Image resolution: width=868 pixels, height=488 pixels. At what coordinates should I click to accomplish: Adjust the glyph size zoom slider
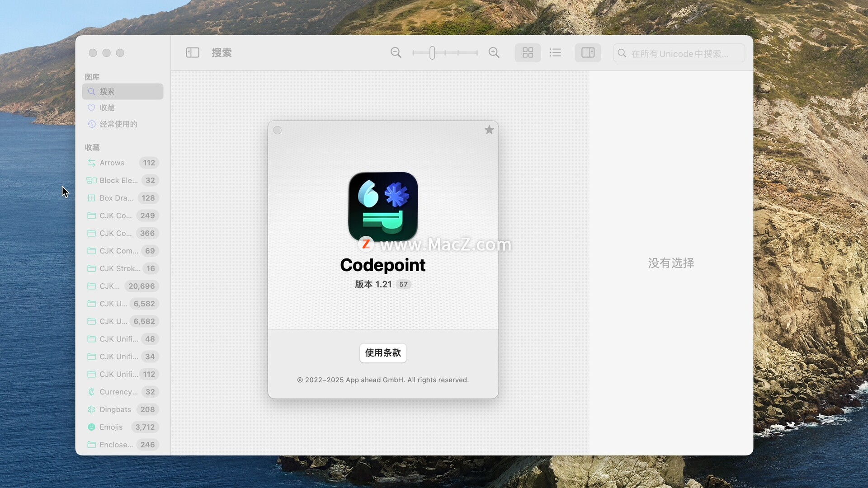click(x=432, y=53)
